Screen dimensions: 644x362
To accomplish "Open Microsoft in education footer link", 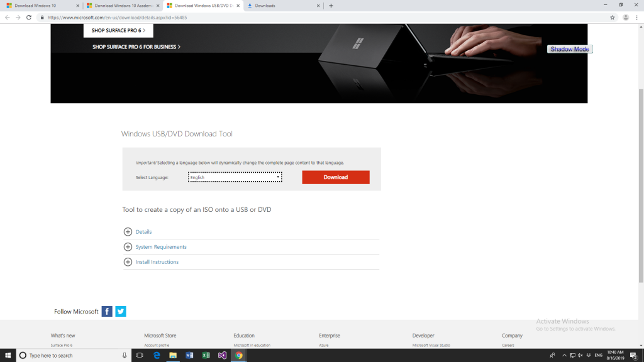I will click(x=252, y=346).
